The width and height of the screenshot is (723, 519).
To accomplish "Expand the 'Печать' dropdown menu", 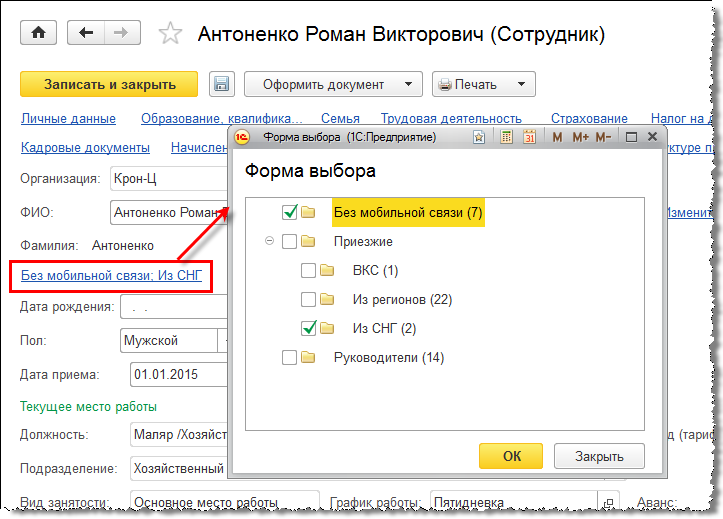I will tap(483, 85).
